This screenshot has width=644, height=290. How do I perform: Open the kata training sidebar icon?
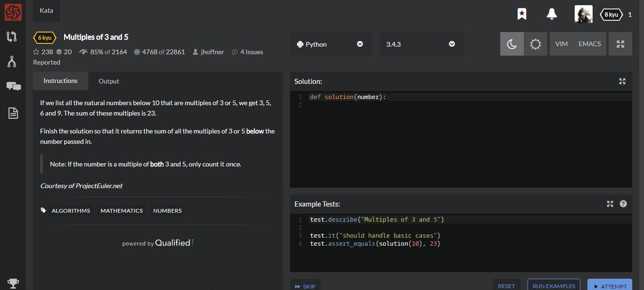12,36
